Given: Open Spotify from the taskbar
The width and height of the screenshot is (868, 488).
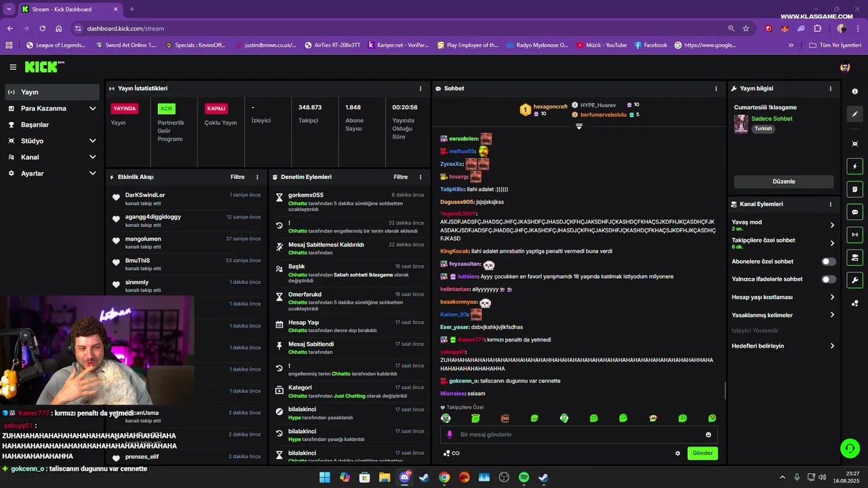Looking at the screenshot, I should pyautogui.click(x=524, y=477).
